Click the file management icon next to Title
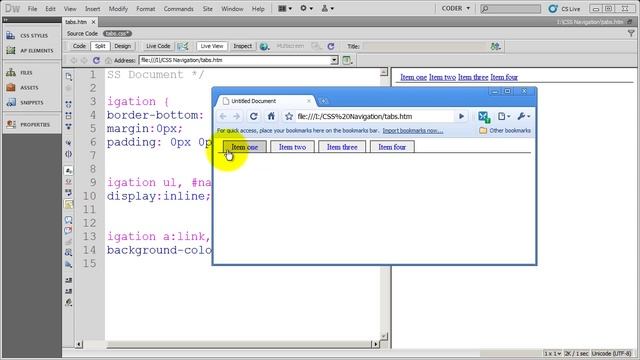640x360 pixels. (x=496, y=47)
